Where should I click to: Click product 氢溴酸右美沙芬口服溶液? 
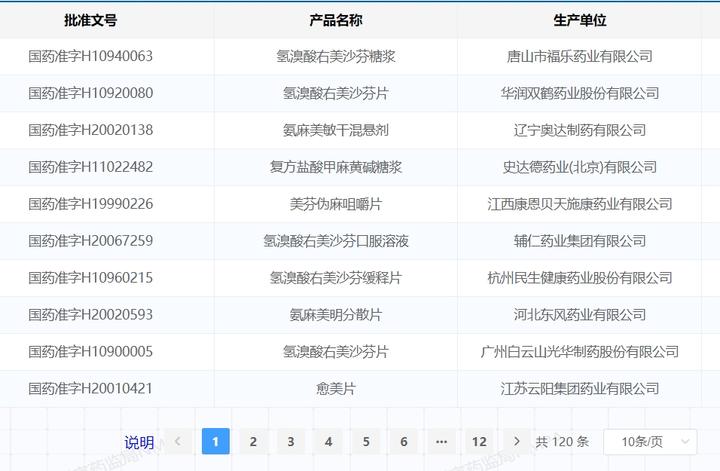coord(336,241)
